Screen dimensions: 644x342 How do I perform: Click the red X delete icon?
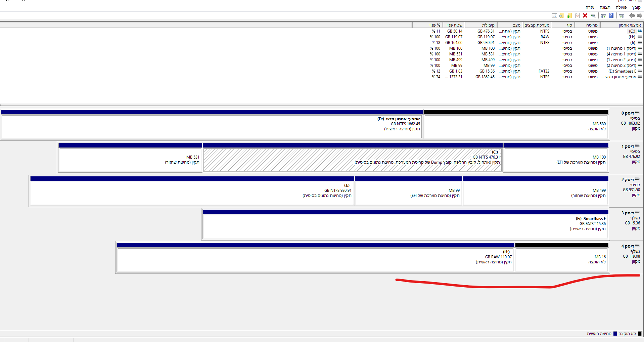(x=585, y=15)
